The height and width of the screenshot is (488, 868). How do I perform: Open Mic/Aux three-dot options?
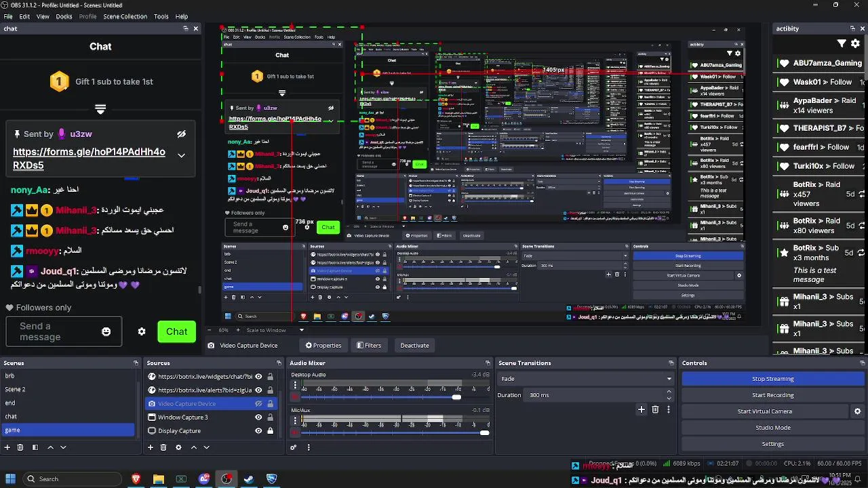tap(295, 420)
